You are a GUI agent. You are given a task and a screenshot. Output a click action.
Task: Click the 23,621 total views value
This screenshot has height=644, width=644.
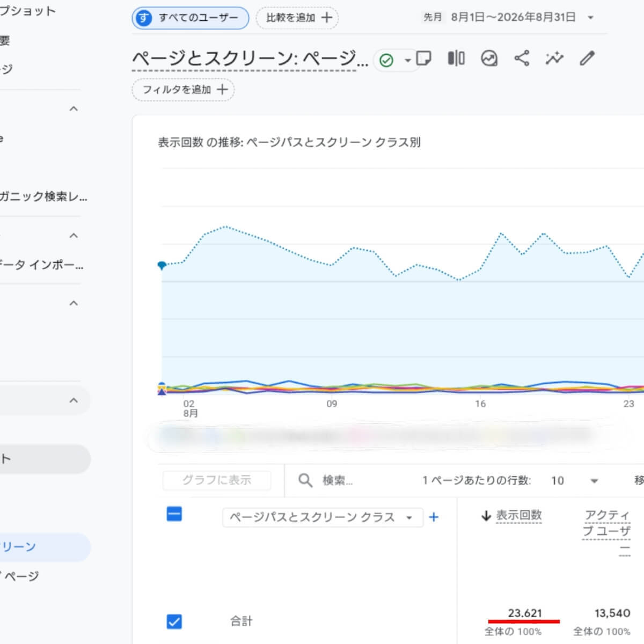click(x=525, y=613)
